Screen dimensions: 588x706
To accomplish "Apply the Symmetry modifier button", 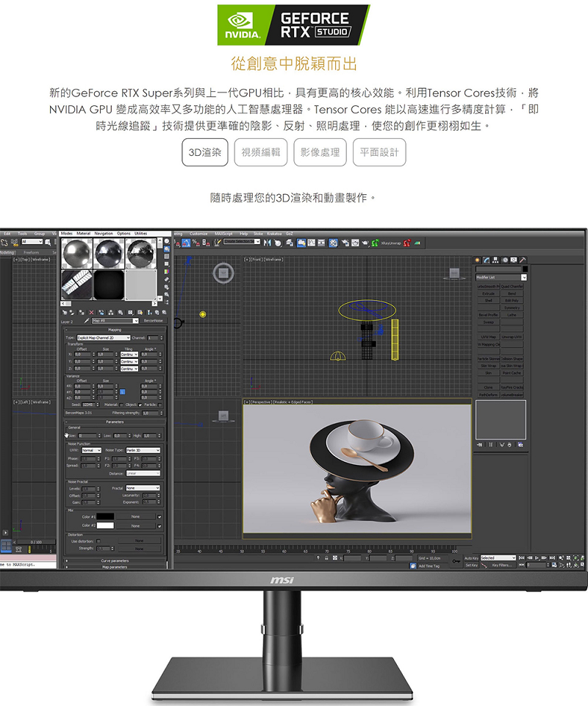I will tap(512, 308).
